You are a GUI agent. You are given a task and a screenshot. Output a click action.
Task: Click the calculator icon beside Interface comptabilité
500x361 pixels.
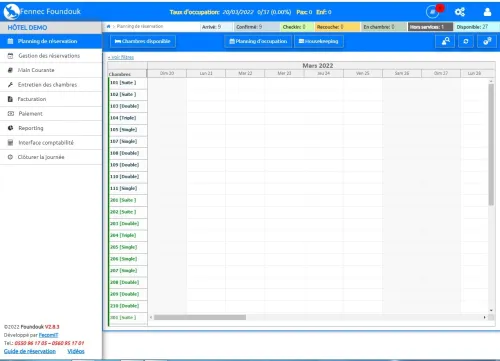pyautogui.click(x=10, y=143)
